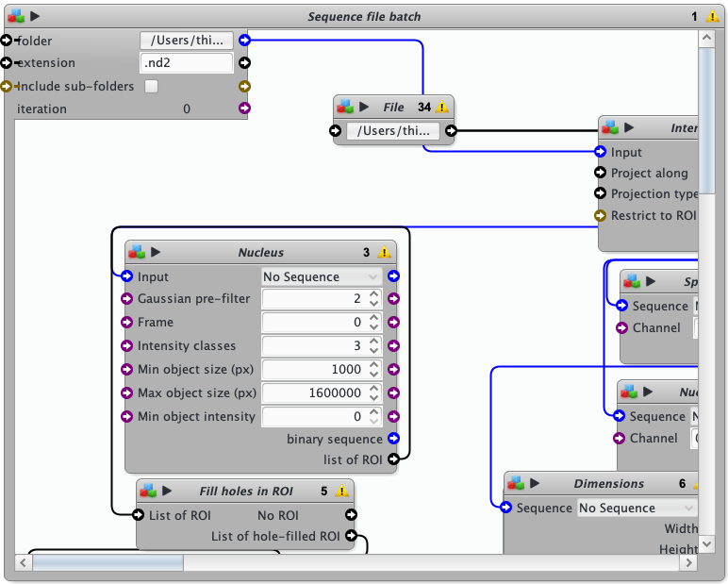
Task: Open the Nucleus Input sequence dropdown
Action: click(322, 276)
